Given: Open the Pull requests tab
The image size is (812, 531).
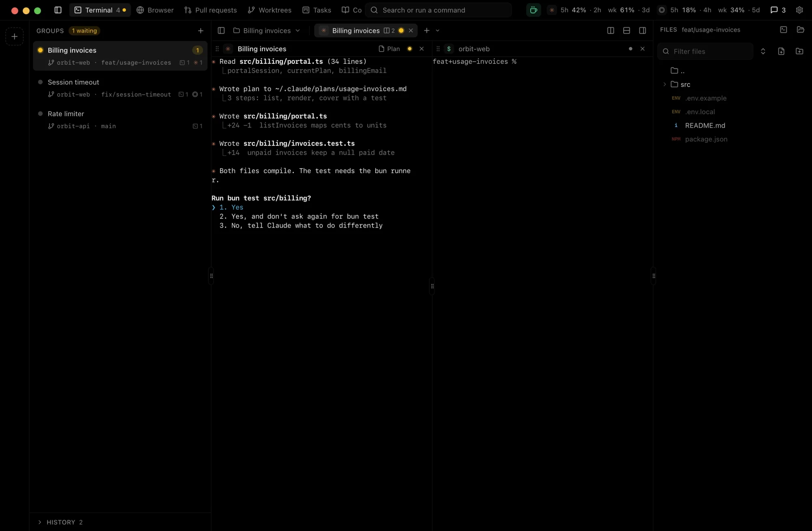Looking at the screenshot, I should tap(210, 10).
